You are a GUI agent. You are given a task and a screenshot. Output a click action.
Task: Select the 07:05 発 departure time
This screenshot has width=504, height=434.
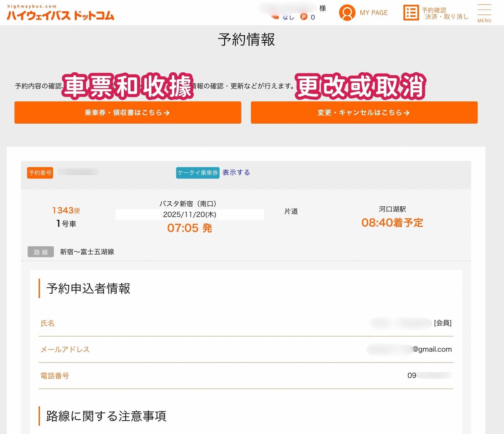[x=190, y=228]
